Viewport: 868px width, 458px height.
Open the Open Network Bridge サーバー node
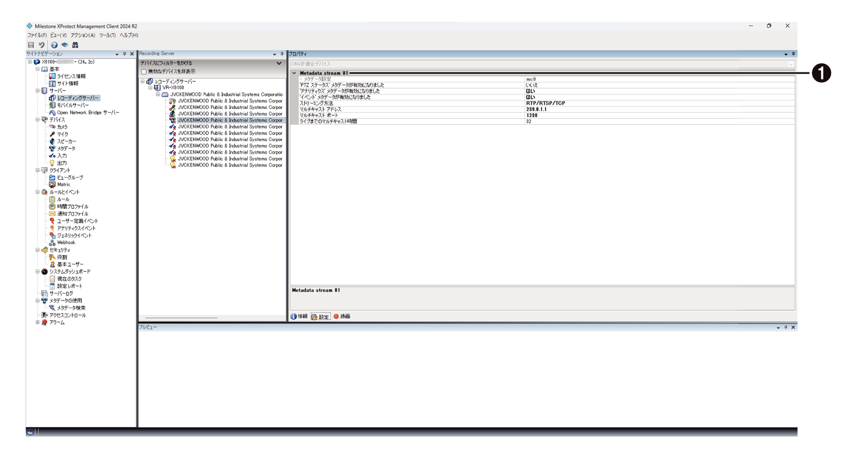88,113
